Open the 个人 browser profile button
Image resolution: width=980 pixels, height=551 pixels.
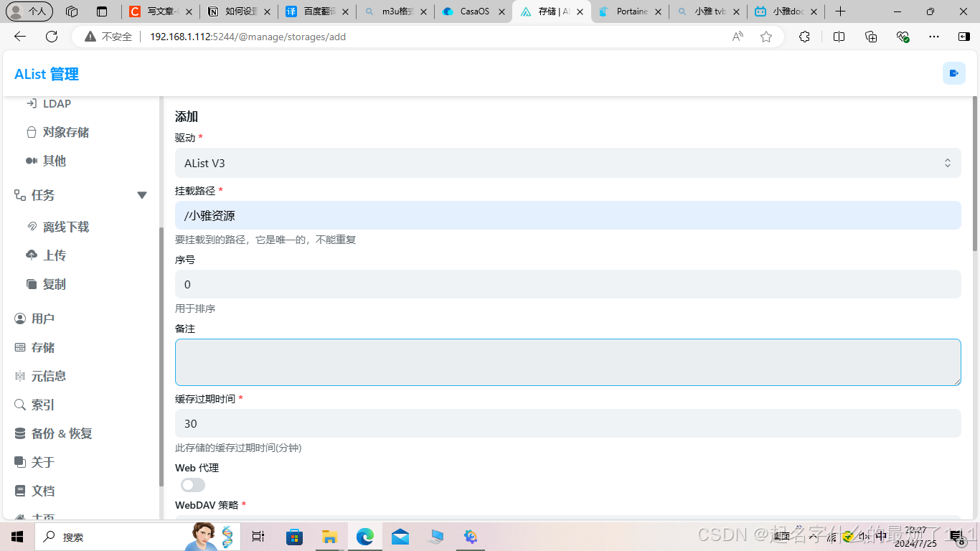pos(29,11)
